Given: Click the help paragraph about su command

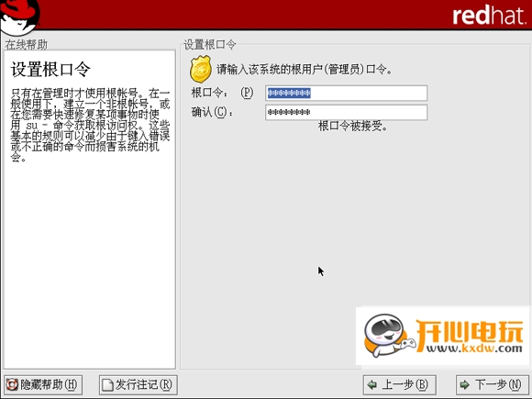Looking at the screenshot, I should (x=90, y=125).
